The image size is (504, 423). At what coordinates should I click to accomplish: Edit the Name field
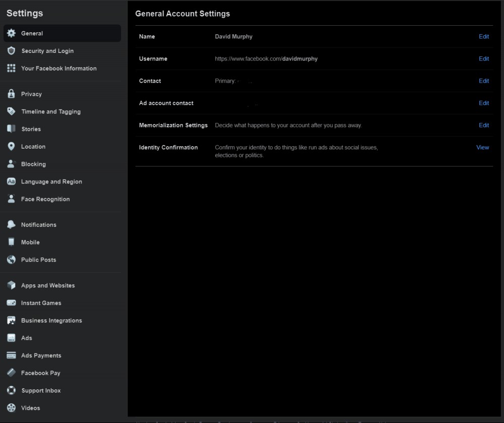pos(484,37)
